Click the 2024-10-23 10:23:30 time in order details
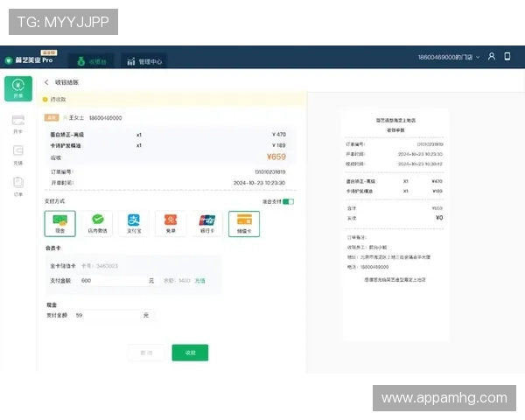The width and height of the screenshot is (525, 420). pyautogui.click(x=259, y=183)
